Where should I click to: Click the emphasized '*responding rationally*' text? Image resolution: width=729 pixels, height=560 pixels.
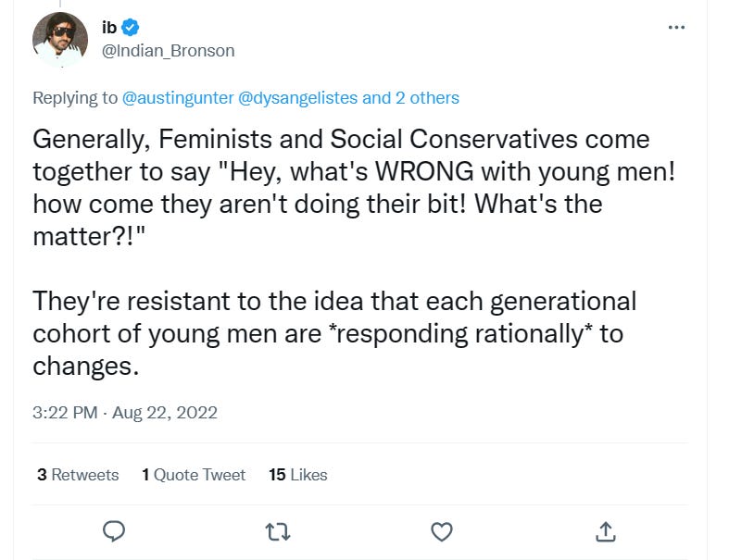click(459, 333)
